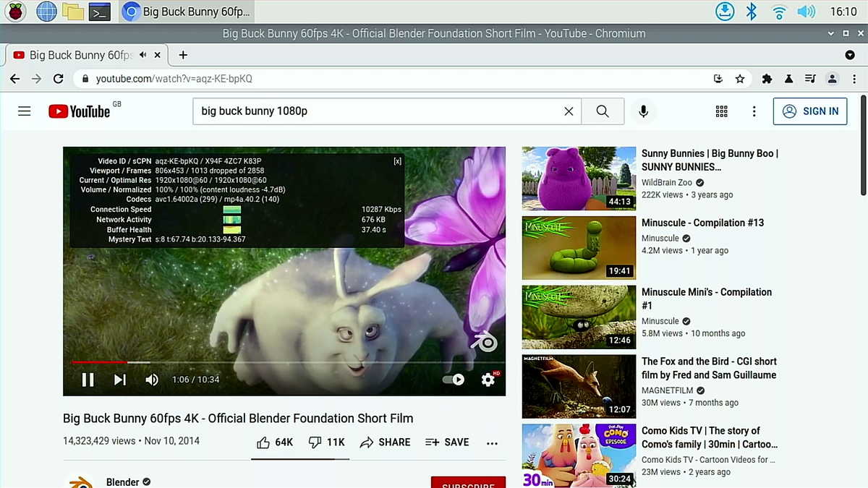Open the player settings gear
The height and width of the screenshot is (488, 868).
pos(489,380)
